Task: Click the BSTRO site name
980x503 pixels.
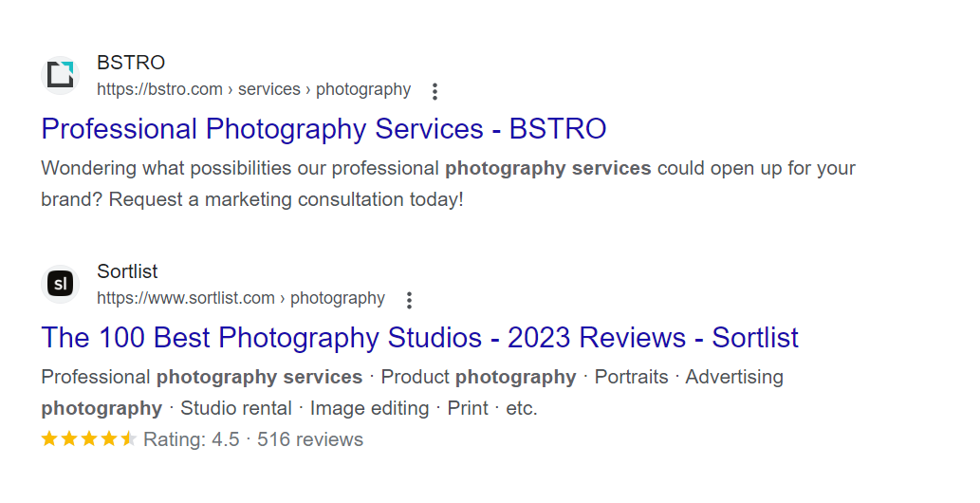Action: 131,63
